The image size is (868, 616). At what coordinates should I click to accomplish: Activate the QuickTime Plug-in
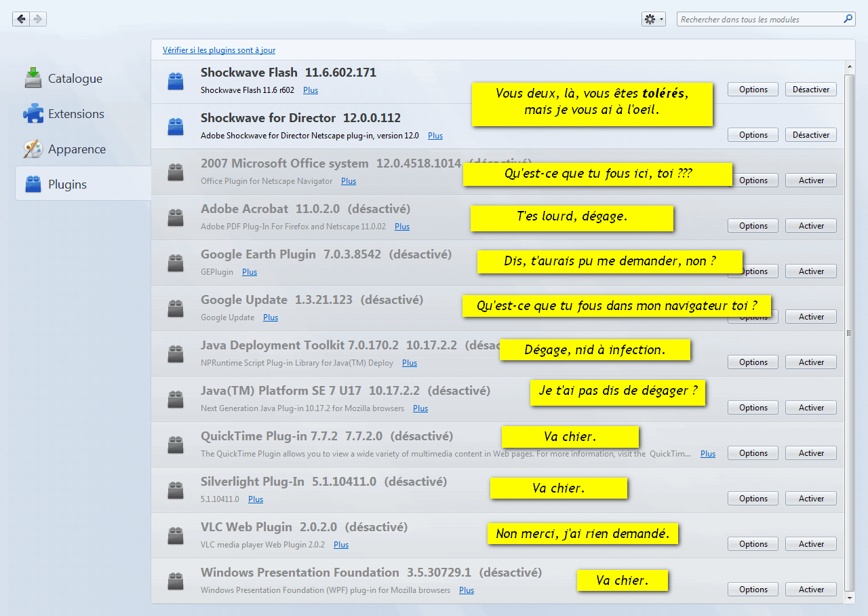[x=811, y=453]
